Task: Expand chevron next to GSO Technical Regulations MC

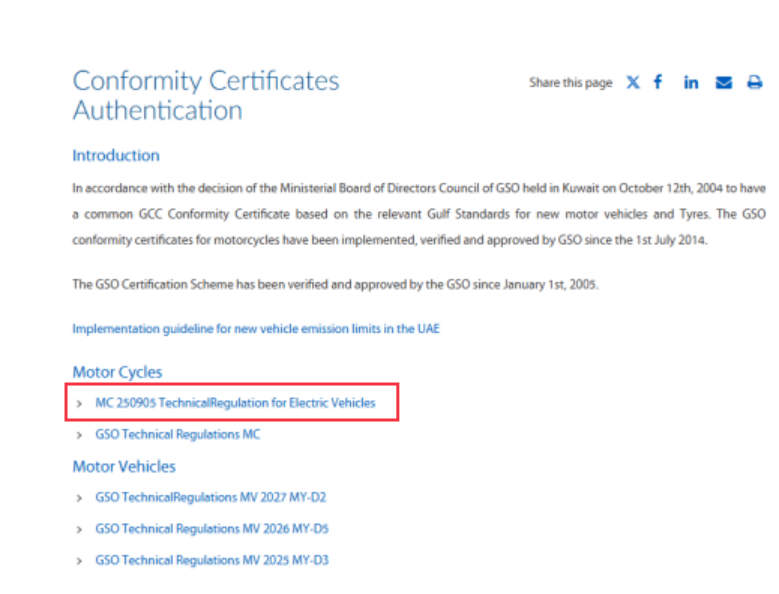Action: (80, 436)
